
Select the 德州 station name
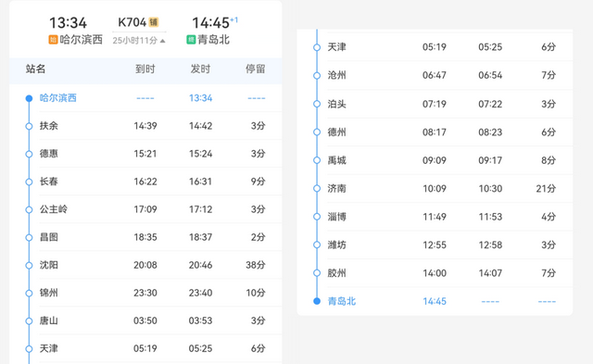pos(336,132)
